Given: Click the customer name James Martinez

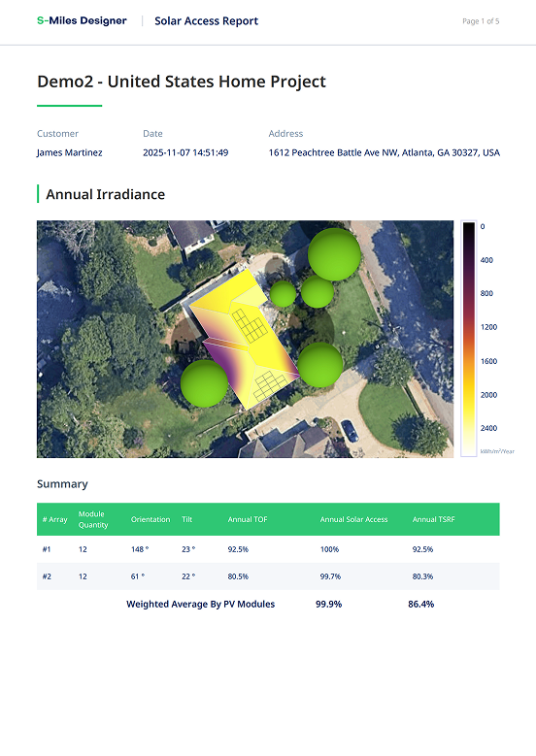Looking at the screenshot, I should (70, 152).
